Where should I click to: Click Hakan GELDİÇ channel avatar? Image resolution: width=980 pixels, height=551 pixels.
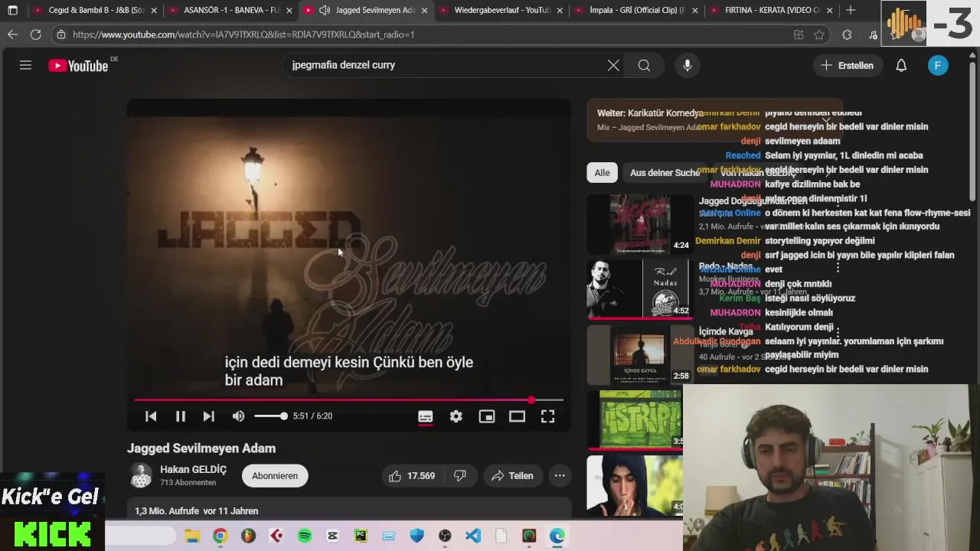[140, 475]
